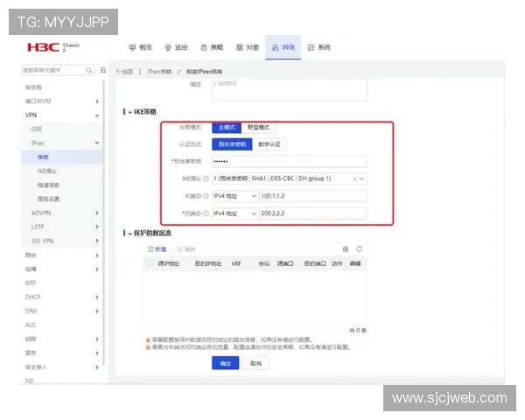Click the VRF column header

236,263
